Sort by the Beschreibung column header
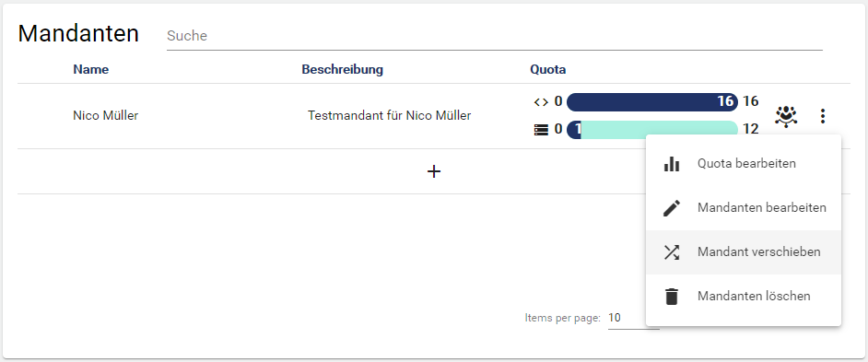The width and height of the screenshot is (868, 362). coord(342,70)
